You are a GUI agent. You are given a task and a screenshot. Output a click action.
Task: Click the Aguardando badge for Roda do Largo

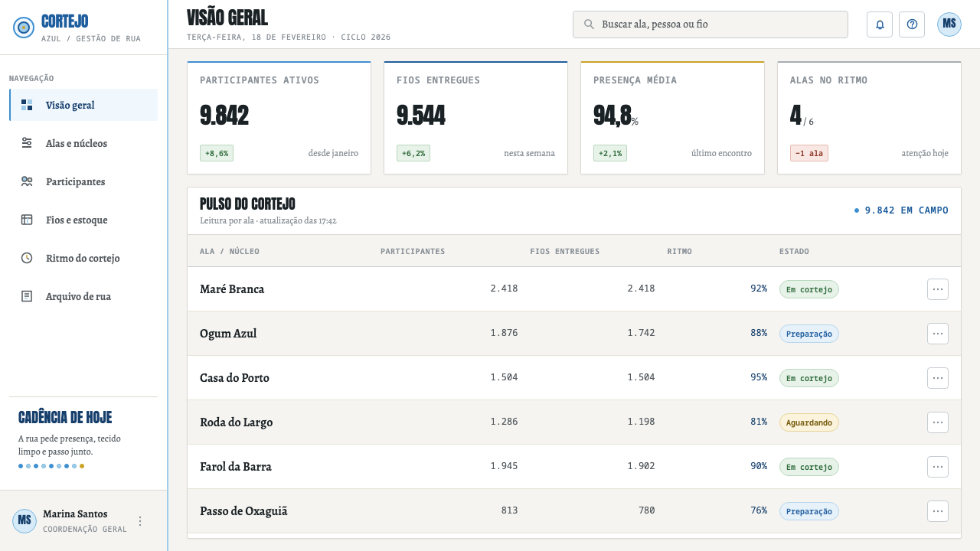tap(809, 422)
